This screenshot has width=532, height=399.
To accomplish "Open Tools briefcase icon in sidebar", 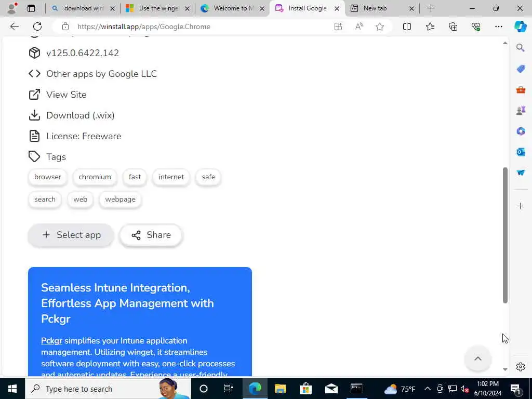I will [521, 89].
